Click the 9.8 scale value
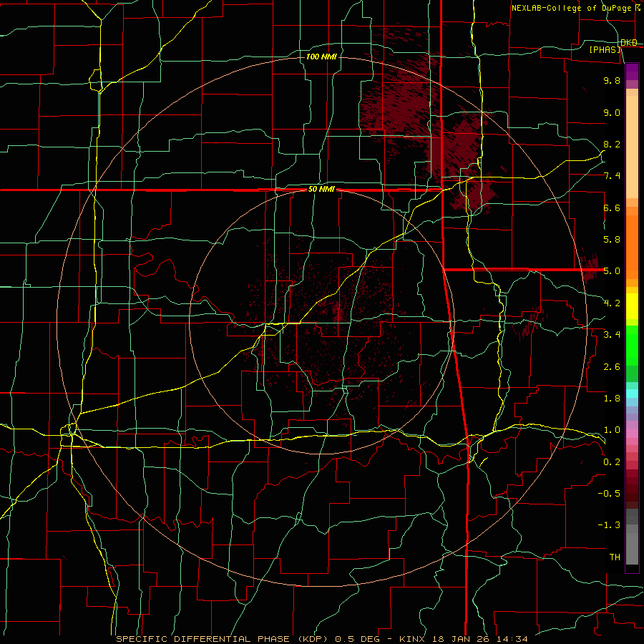This screenshot has width=644, height=644. pos(612,80)
